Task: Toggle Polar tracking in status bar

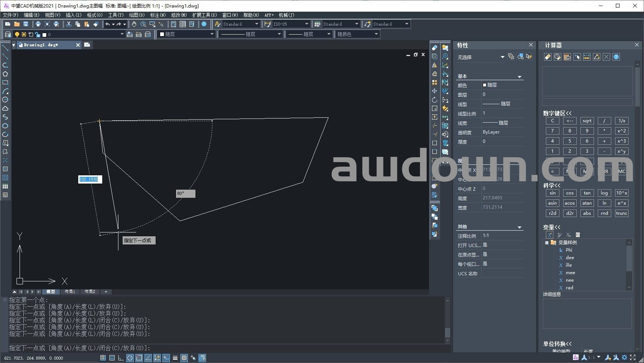Action: tap(130, 358)
